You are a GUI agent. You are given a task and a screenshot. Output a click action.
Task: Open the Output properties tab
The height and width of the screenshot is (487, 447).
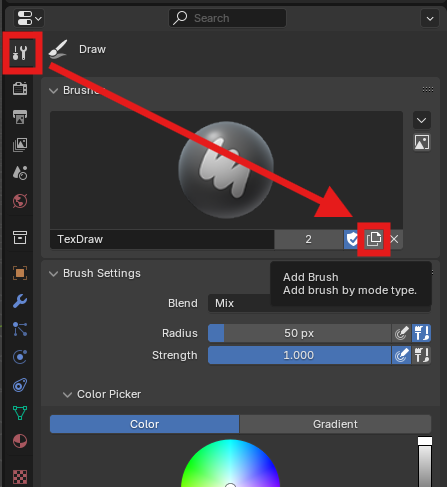tap(20, 117)
